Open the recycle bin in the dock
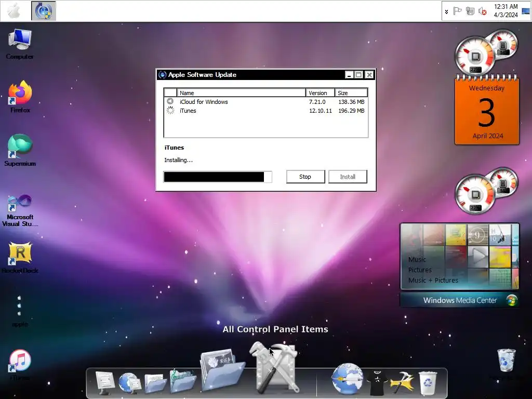 (x=428, y=383)
